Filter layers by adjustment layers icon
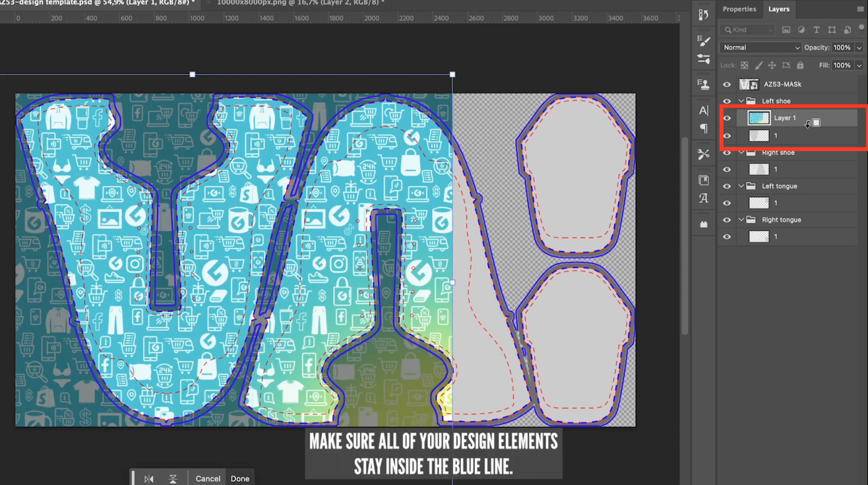The image size is (868, 485). pos(801,30)
